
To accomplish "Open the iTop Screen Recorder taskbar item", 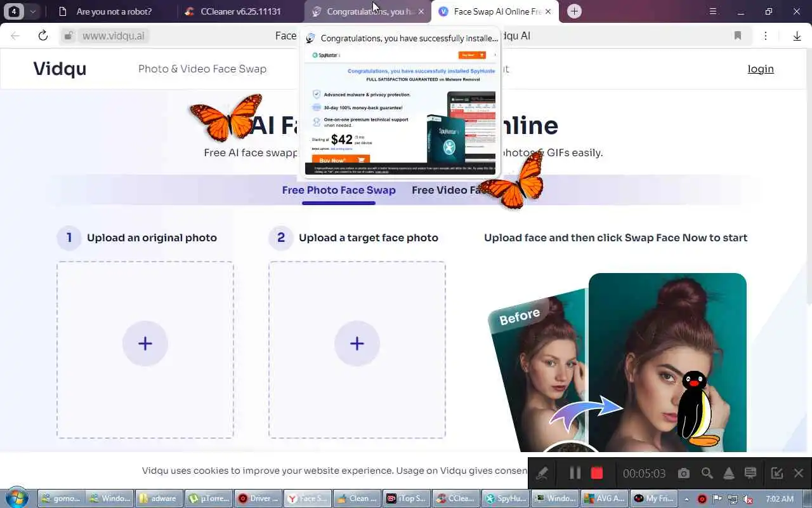I will point(405,498).
